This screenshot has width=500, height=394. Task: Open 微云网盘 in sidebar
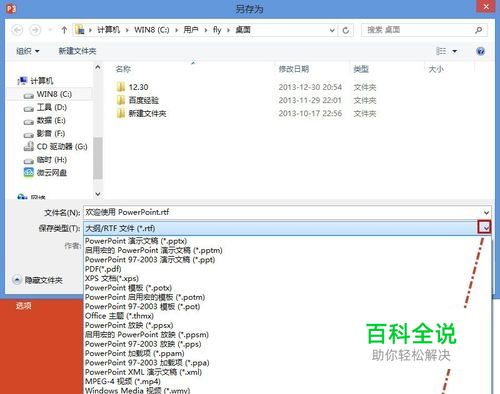click(x=45, y=173)
